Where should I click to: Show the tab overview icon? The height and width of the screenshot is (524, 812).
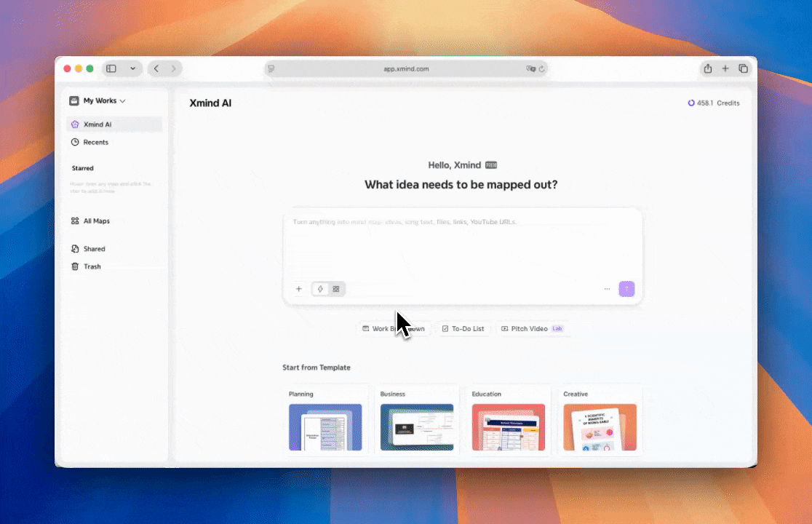(x=743, y=68)
